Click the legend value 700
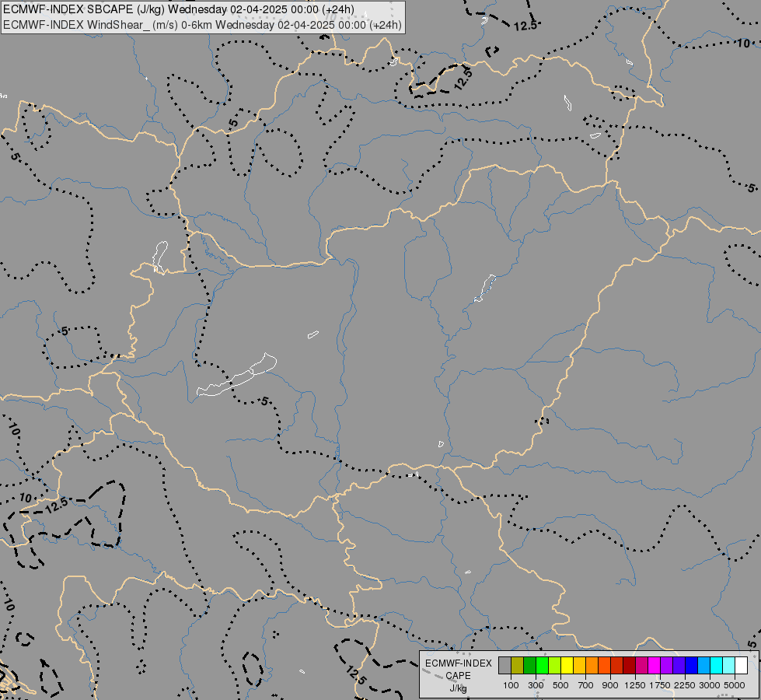 click(586, 685)
